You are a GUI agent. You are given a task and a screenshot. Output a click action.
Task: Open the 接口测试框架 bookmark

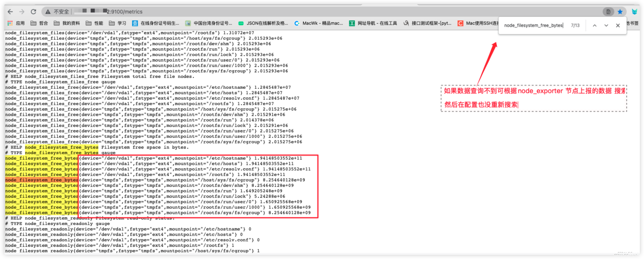point(428,23)
